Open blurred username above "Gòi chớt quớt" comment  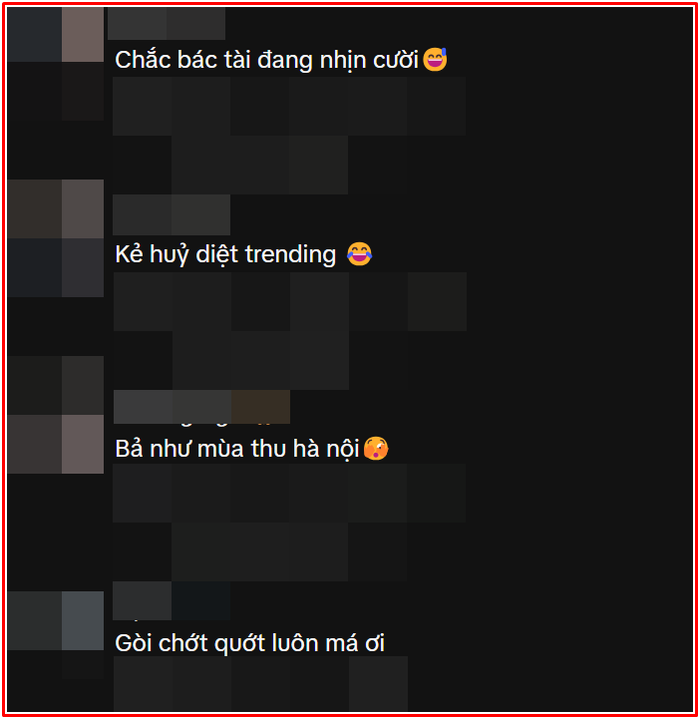tap(171, 601)
